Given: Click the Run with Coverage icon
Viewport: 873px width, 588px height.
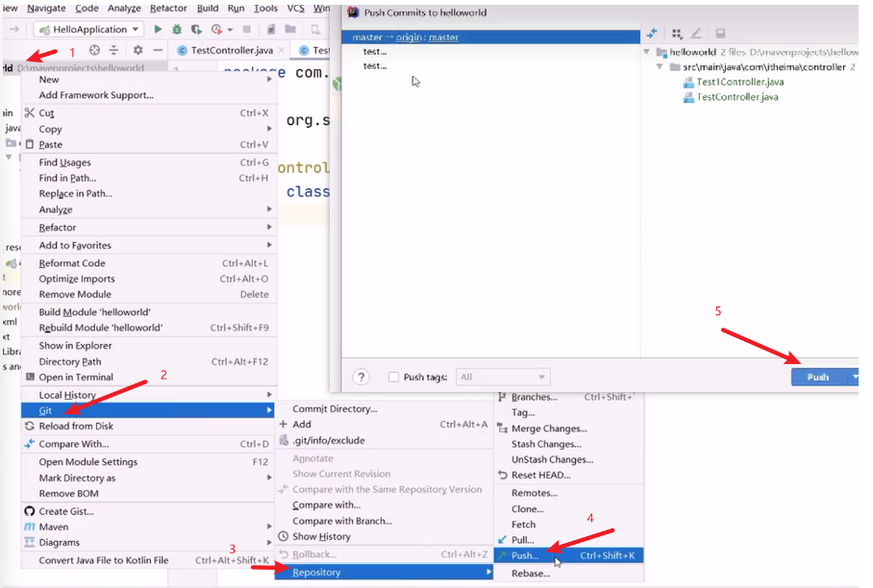Looking at the screenshot, I should pos(197,30).
